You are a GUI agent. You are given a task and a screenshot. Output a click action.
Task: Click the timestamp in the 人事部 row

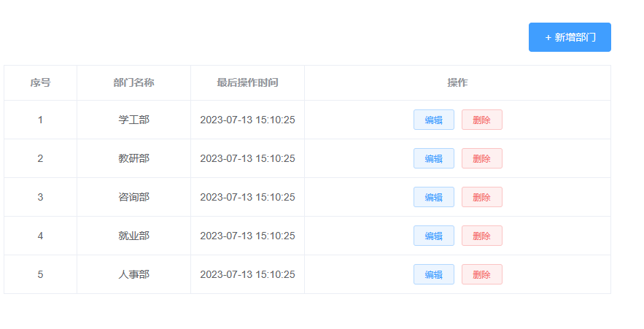click(247, 274)
